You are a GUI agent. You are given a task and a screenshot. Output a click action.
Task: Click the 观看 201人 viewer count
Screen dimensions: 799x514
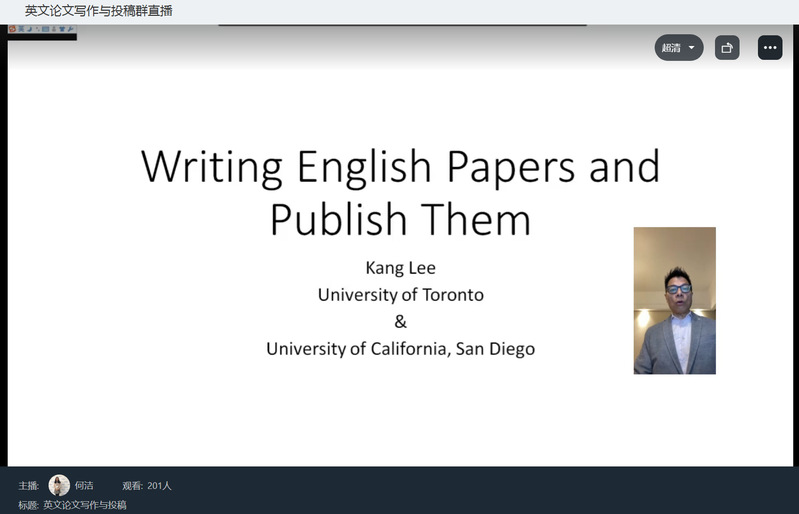click(147, 486)
